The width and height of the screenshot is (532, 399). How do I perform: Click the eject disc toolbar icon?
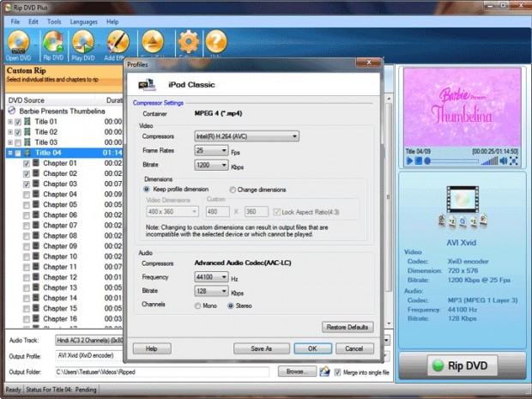click(153, 42)
